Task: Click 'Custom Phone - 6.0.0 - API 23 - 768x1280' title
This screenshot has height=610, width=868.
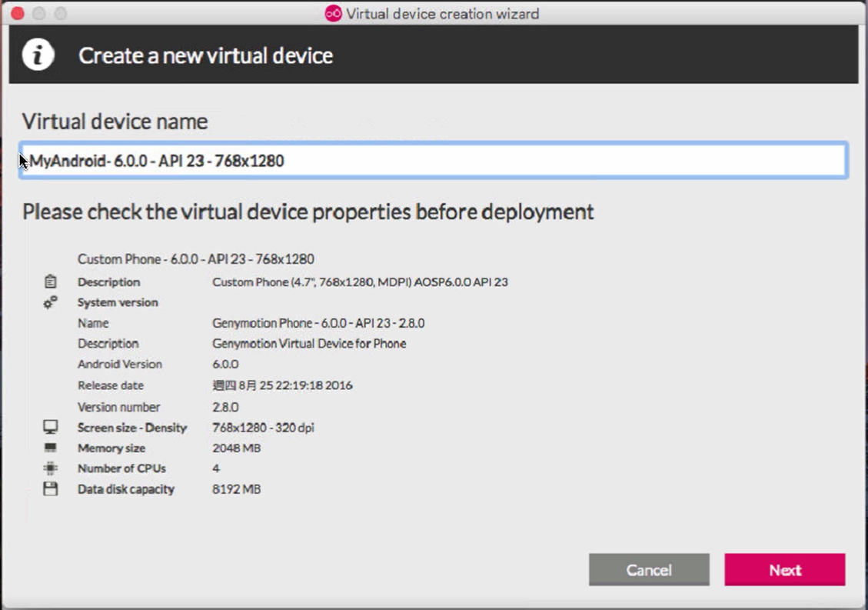Action: click(196, 258)
